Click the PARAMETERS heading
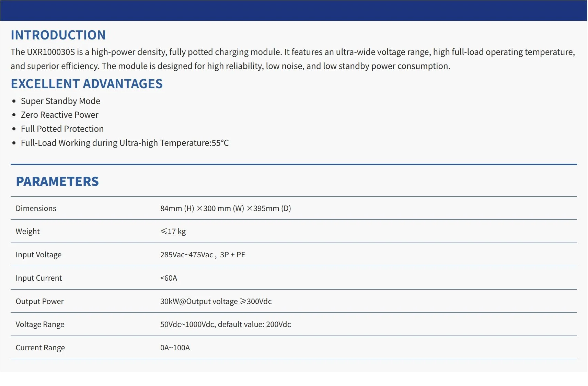 [57, 182]
